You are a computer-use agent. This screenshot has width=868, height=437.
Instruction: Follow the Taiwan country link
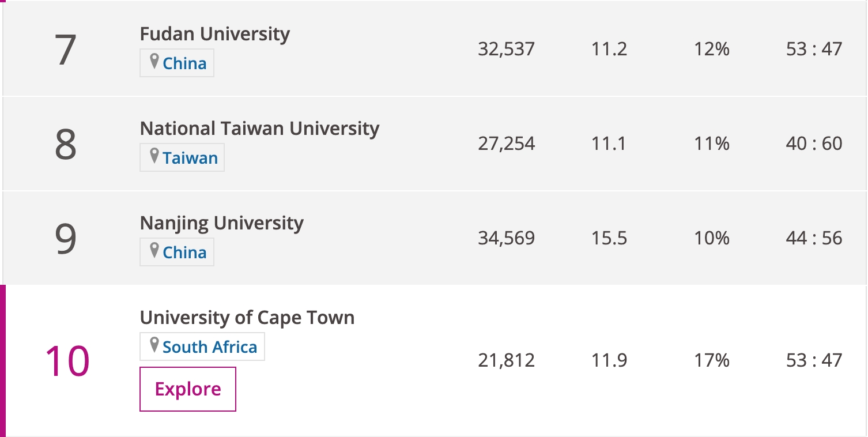[x=190, y=158]
